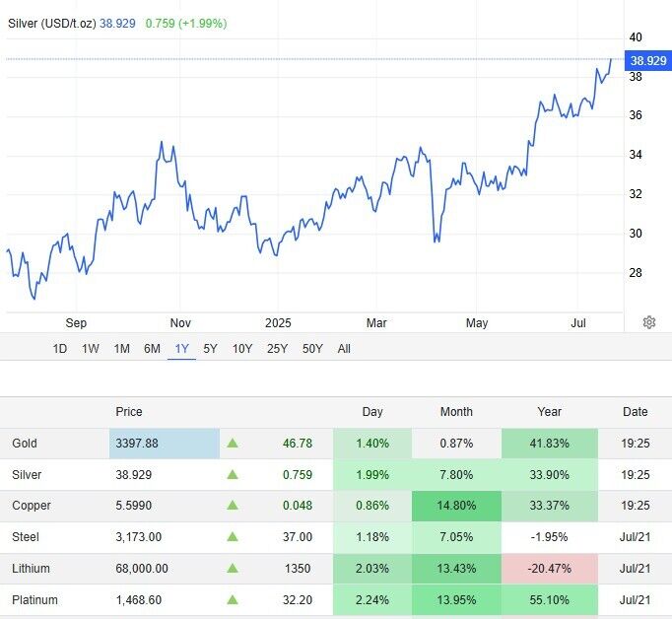Click the green up arrow in Steel row
Image resolution: width=672 pixels, height=619 pixels.
click(233, 537)
